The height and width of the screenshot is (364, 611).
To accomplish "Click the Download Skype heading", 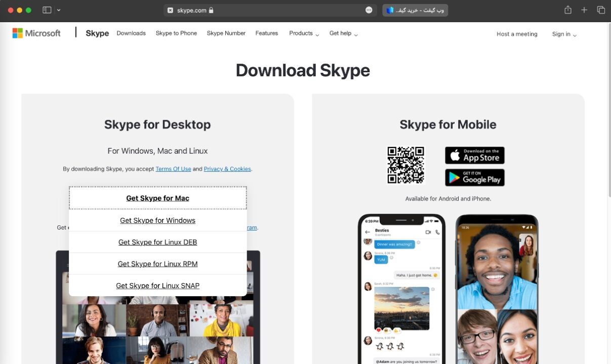I will (303, 70).
